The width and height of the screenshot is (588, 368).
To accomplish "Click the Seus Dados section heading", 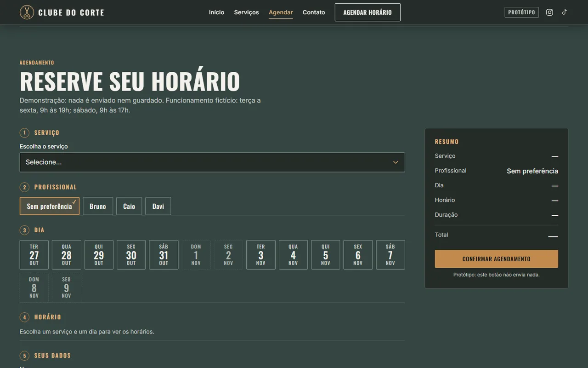I will (x=52, y=356).
